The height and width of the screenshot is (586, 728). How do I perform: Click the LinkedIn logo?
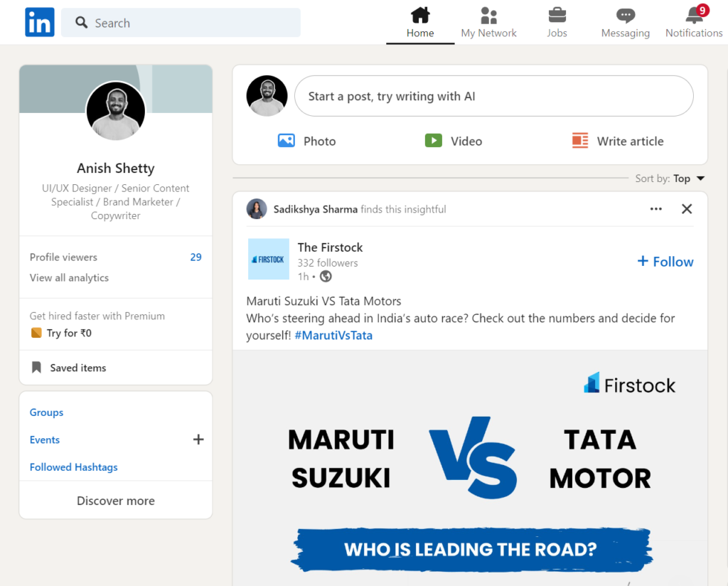click(40, 22)
